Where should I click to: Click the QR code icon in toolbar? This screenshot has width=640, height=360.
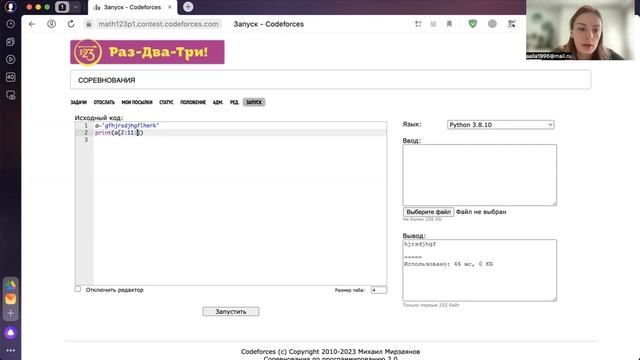[x=512, y=24]
